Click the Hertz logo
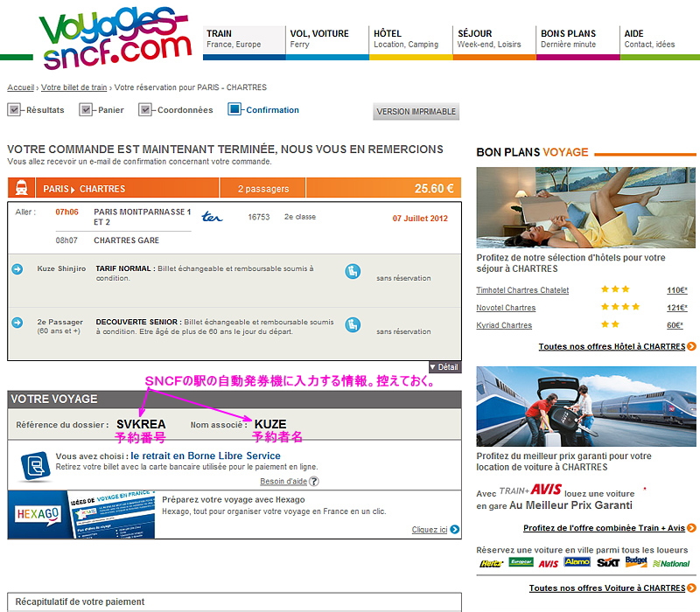This screenshot has height=612, width=700. point(491,564)
